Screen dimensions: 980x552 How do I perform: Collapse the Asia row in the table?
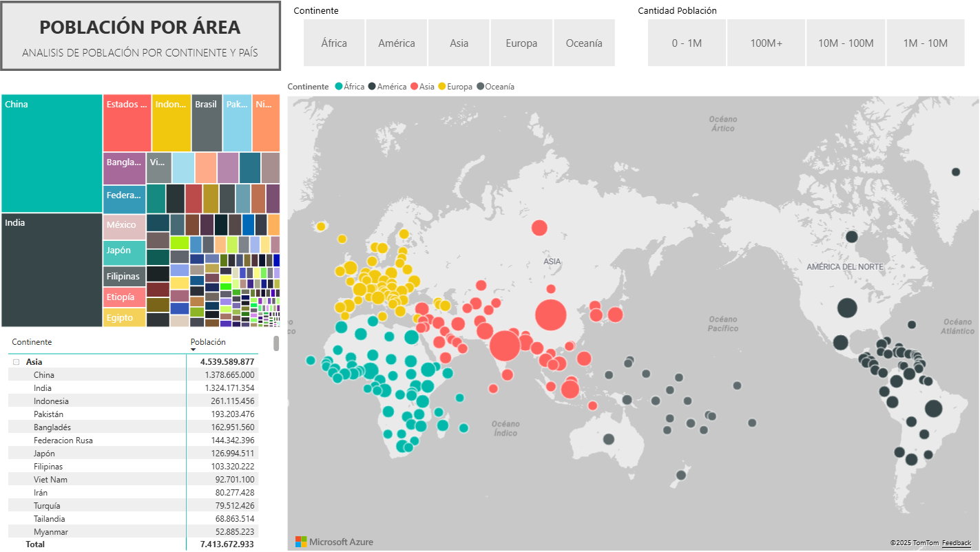16,362
